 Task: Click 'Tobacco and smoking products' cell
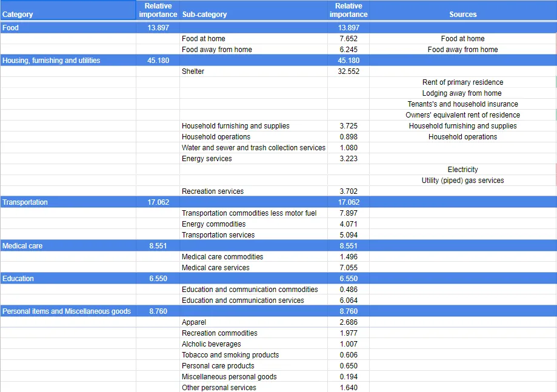coord(253,355)
